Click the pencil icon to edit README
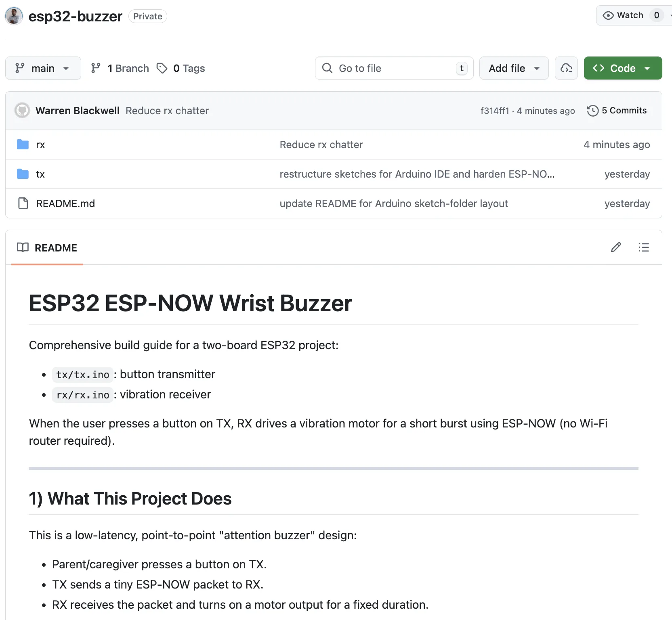Screen dimensions: 672x620 pos(615,247)
